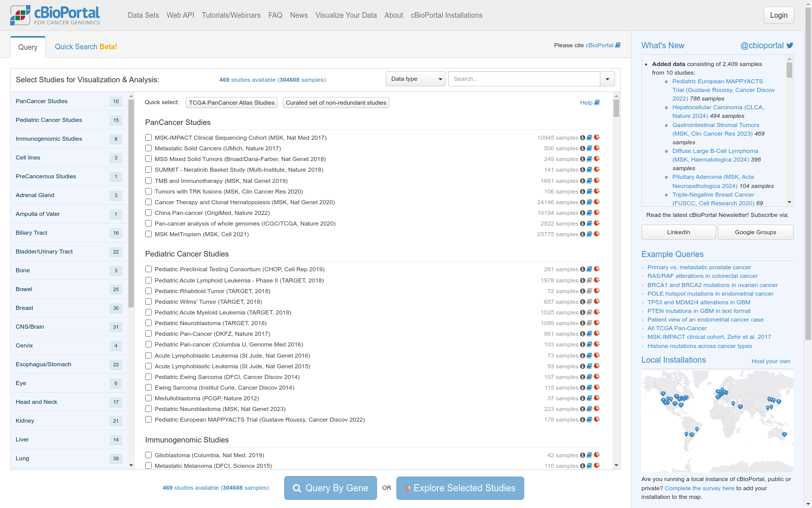View pie chart summary for Tumors with TRK fusions
Viewport: 812px width, 508px height.
597,192
